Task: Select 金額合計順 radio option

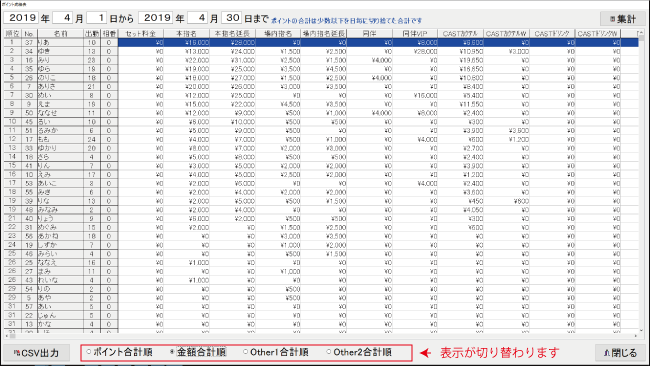Action: (198, 352)
